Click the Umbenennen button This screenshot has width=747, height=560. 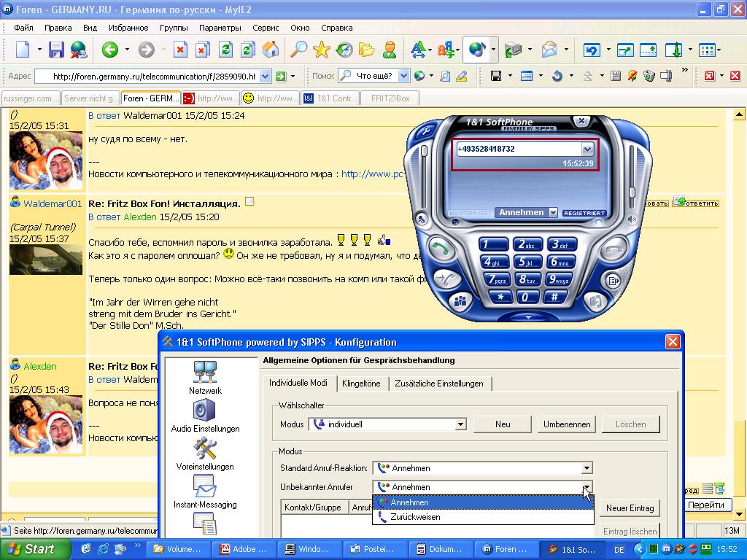click(x=566, y=424)
